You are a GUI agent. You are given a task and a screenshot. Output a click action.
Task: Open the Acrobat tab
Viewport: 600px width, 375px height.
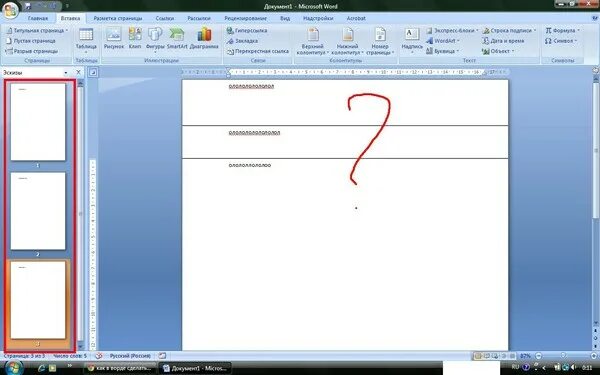coord(356,18)
